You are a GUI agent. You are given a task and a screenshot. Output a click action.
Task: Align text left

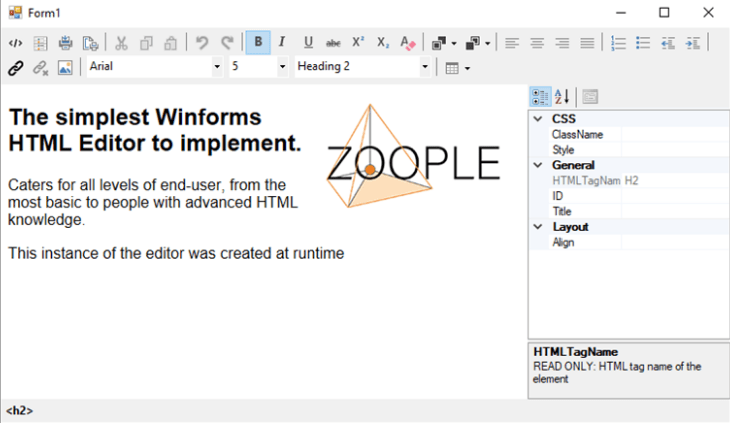(512, 43)
